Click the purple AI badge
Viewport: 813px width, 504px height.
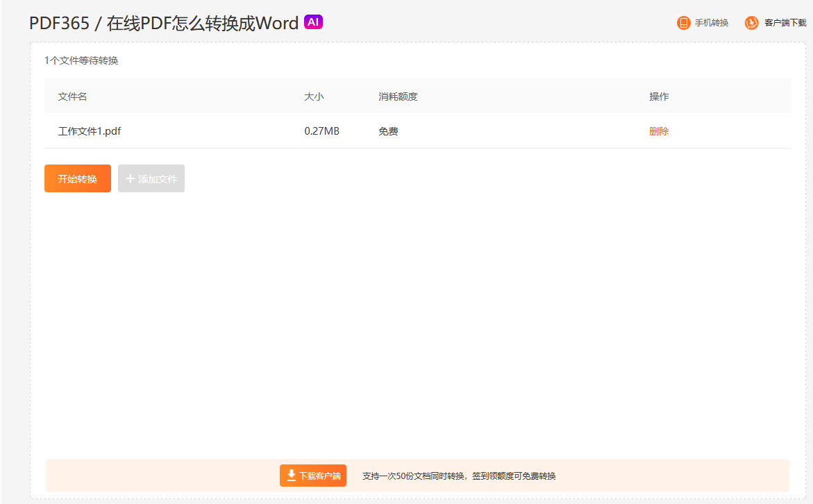coord(313,22)
